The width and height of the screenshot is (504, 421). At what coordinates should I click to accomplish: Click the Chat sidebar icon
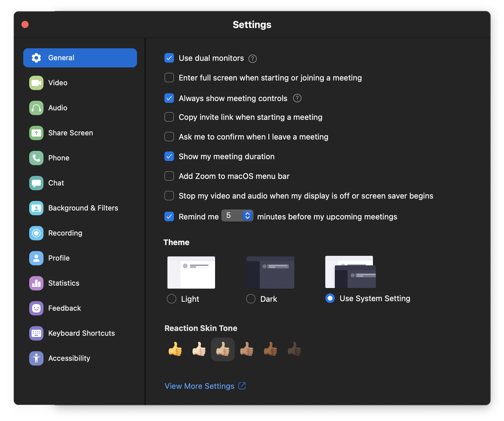36,183
